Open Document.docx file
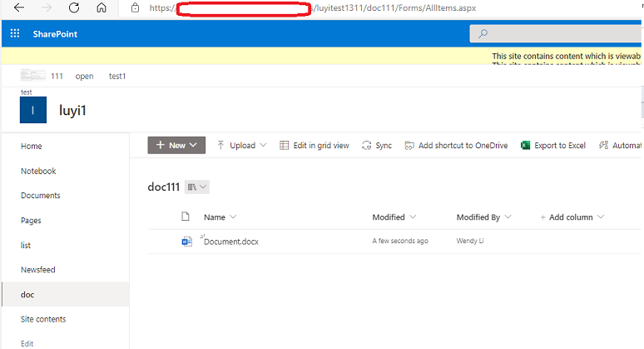The image size is (644, 349). (231, 242)
